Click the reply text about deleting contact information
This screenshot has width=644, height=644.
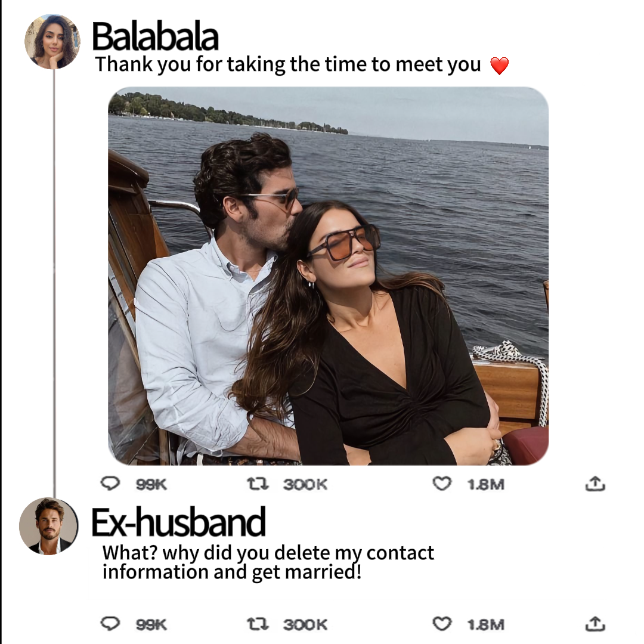pos(268,562)
